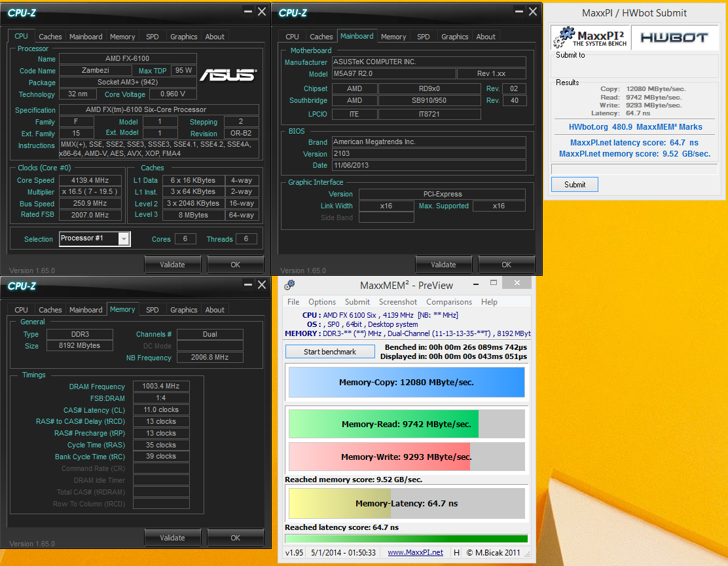The height and width of the screenshot is (566, 728).
Task: Click Submit button in HWbot Submit panel
Action: 575,185
